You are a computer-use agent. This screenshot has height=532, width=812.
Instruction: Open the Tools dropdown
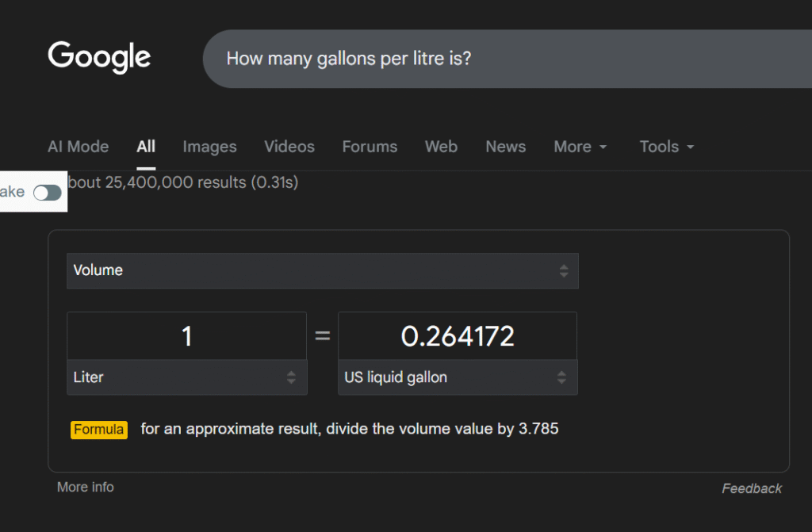coord(667,147)
